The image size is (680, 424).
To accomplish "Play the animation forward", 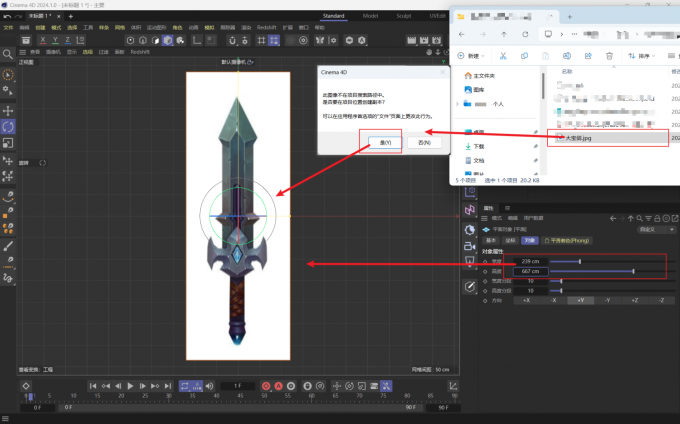I will 130,386.
